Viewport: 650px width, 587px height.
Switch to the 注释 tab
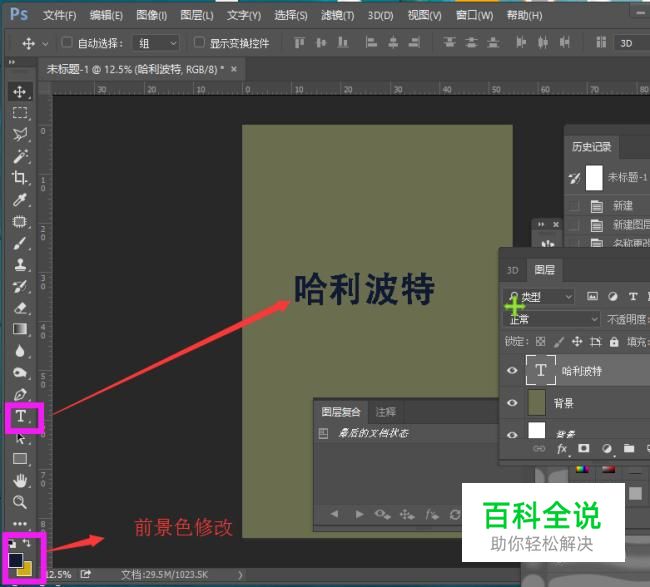pos(386,412)
